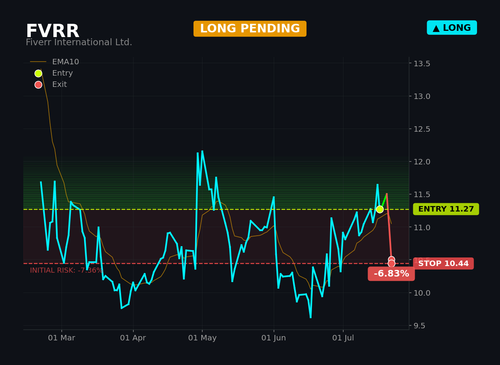The height and width of the screenshot is (365, 500).
Task: Click the EMA10 legend entry
Action: pos(55,62)
